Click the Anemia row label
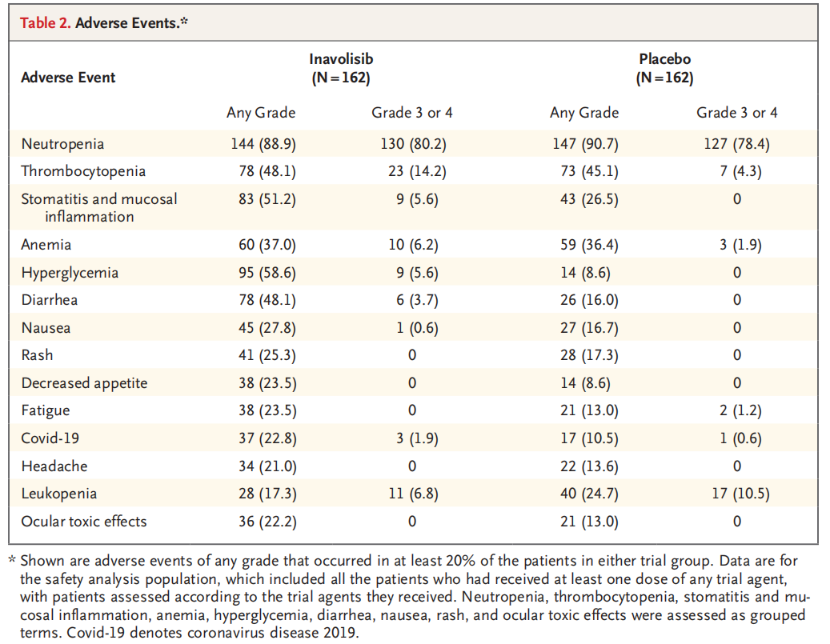Screen dimensions: 830x644 pos(46,245)
